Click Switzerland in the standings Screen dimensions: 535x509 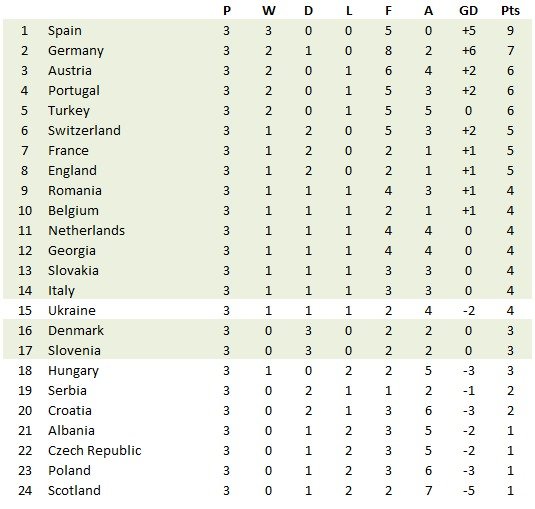pos(84,131)
